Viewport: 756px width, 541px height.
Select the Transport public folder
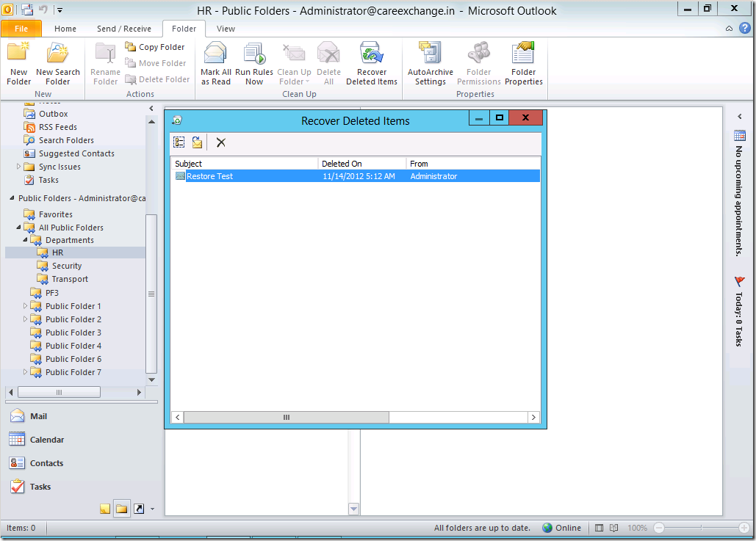(x=69, y=279)
